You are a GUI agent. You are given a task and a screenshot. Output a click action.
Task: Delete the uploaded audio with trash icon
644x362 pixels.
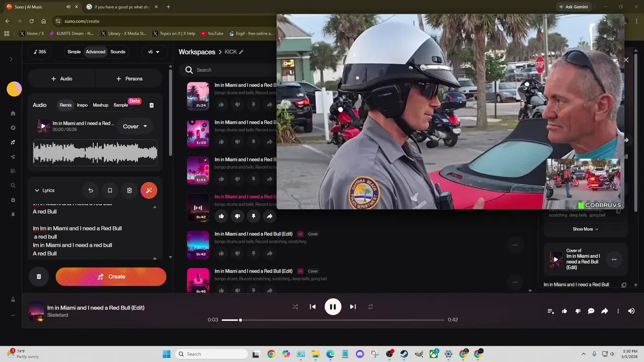click(x=151, y=105)
